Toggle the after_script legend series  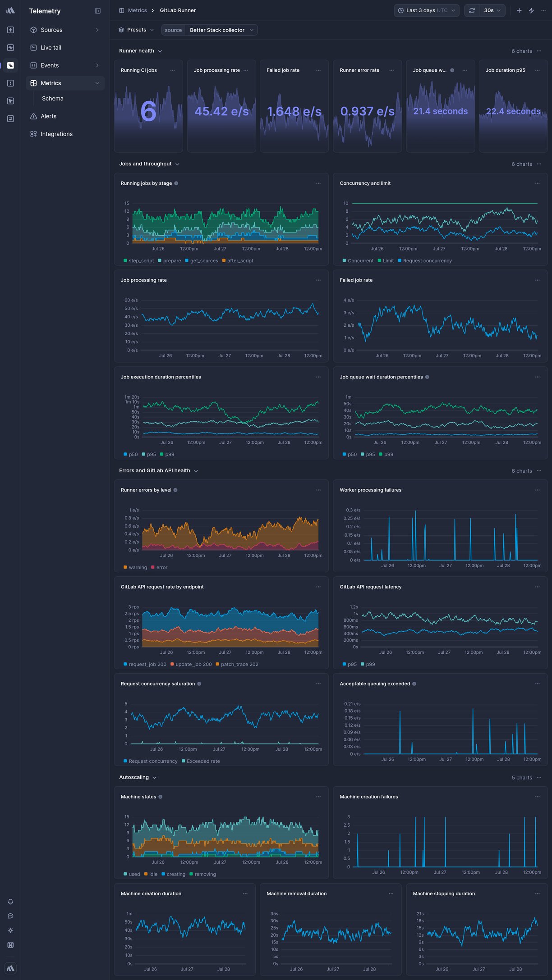coord(238,261)
